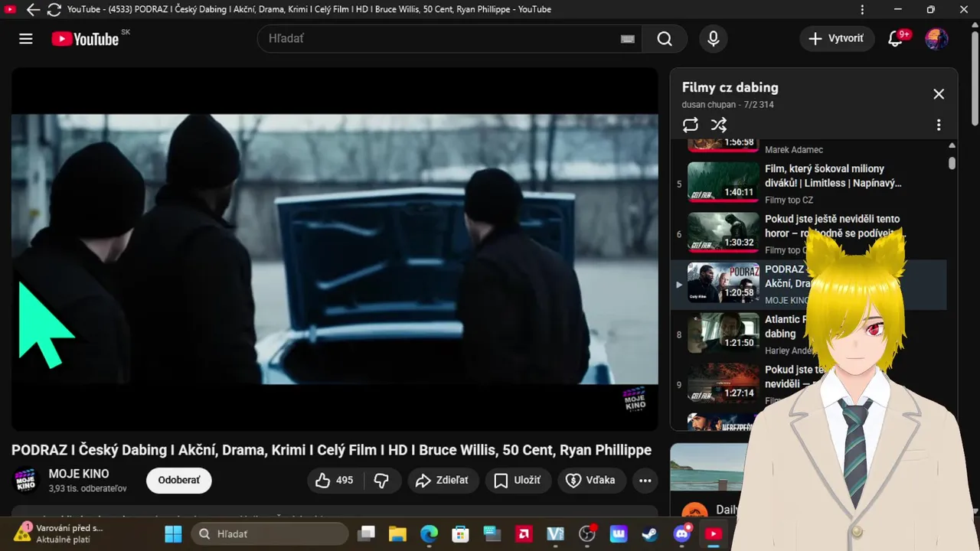Dislike the video
The width and height of the screenshot is (980, 551).
[381, 481]
